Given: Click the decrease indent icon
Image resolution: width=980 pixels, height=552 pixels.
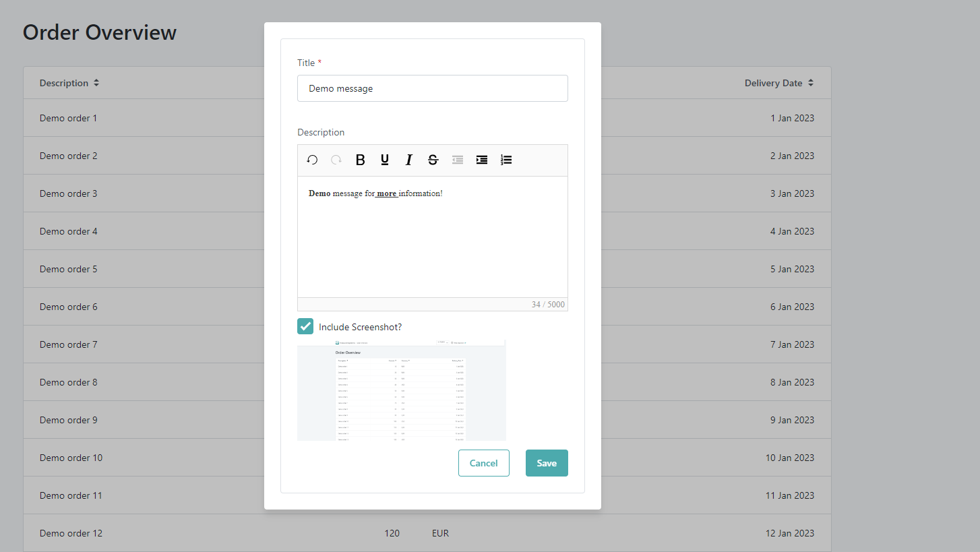Looking at the screenshot, I should (x=458, y=160).
